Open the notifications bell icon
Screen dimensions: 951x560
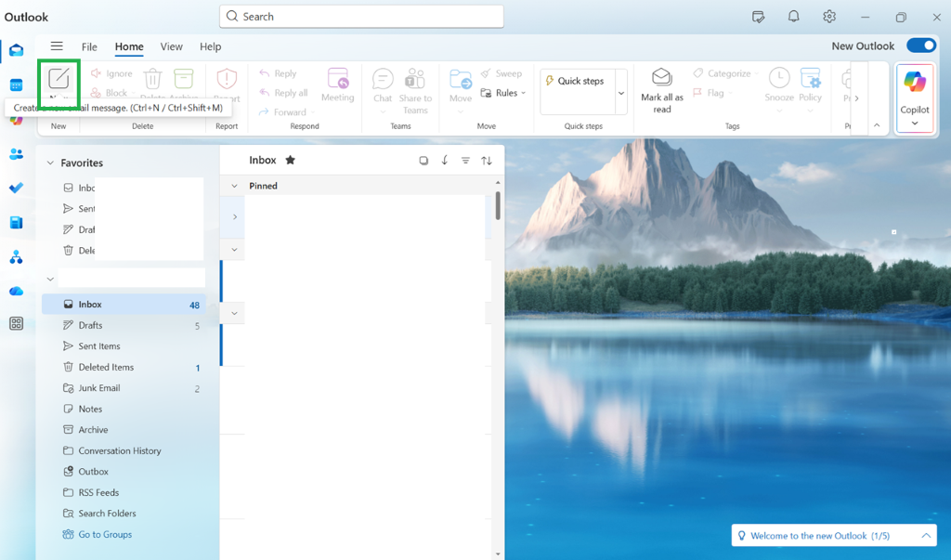793,17
